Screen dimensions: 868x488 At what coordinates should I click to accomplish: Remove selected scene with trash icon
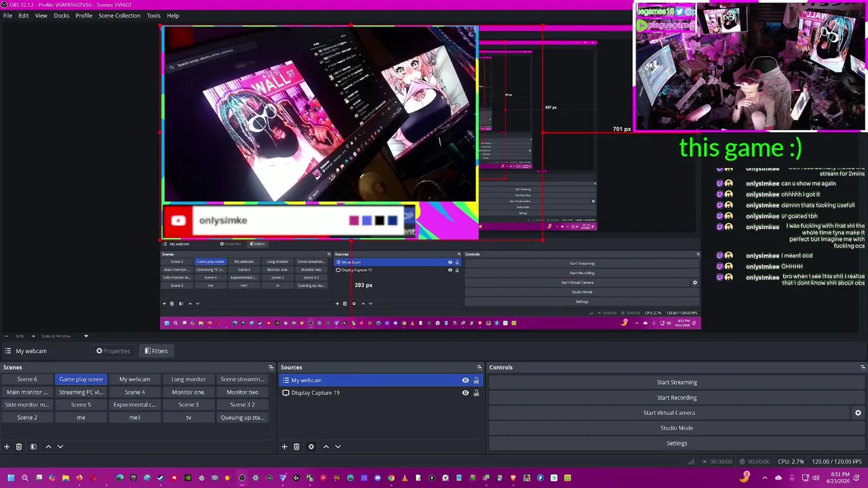point(19,447)
